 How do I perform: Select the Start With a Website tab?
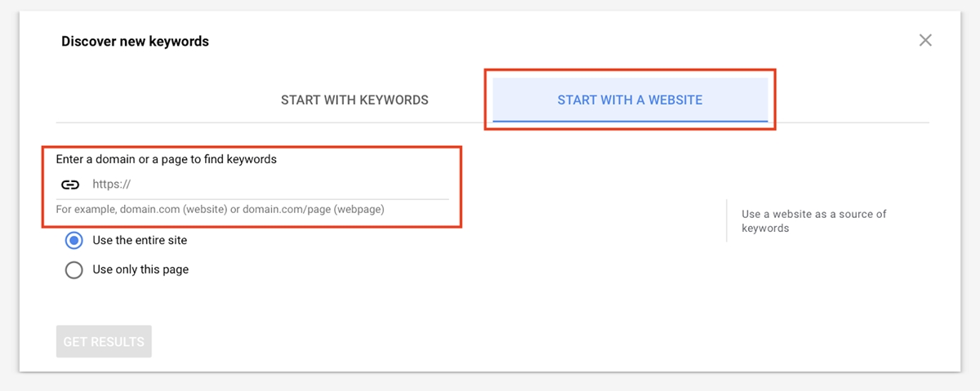pyautogui.click(x=630, y=100)
